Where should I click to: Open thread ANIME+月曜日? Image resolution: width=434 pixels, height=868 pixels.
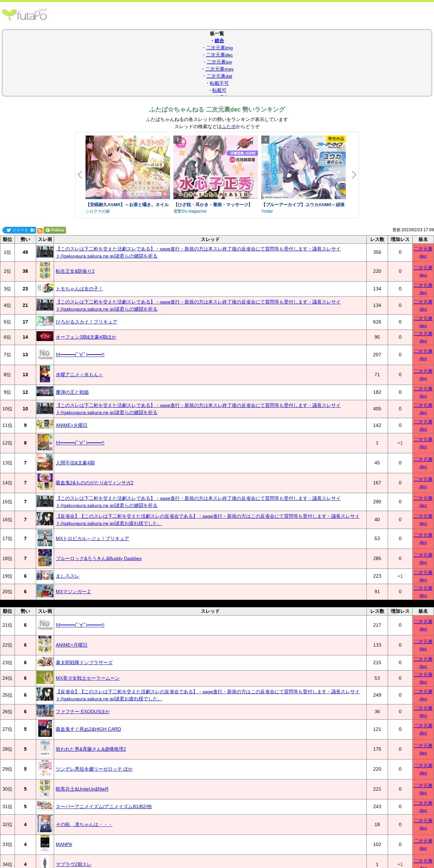tap(72, 645)
